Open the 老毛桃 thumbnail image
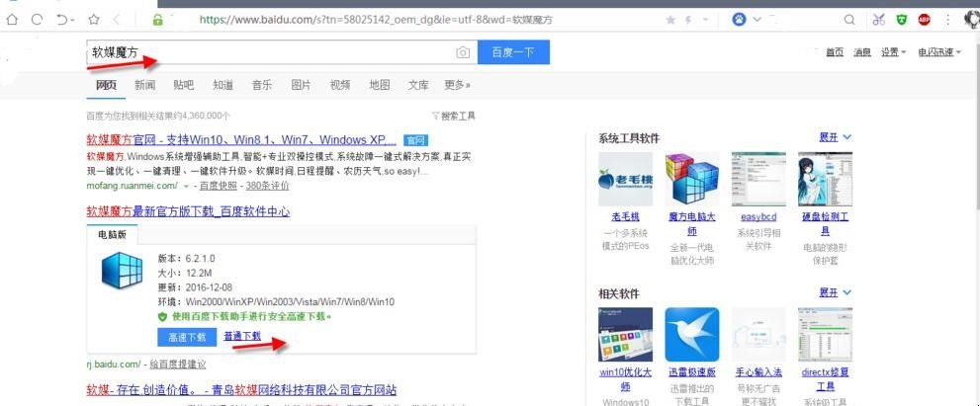 625,179
